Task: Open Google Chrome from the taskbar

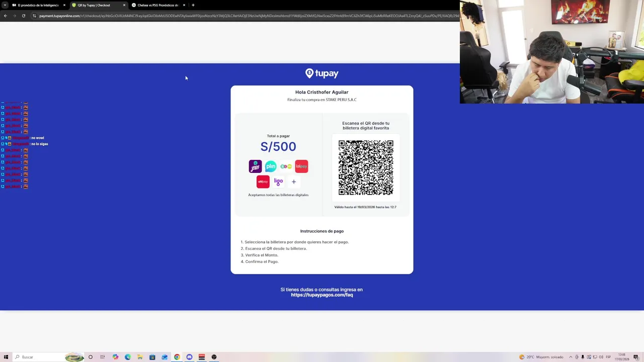Action: click(177, 357)
